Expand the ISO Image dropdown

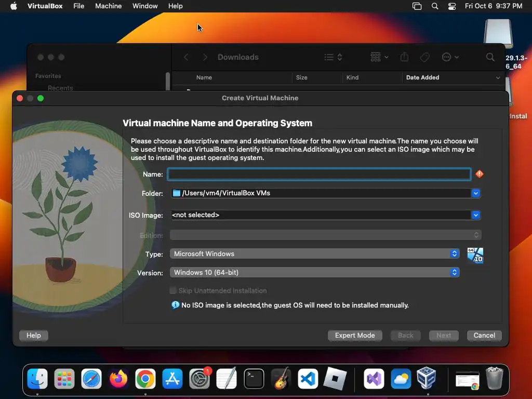tap(476, 215)
